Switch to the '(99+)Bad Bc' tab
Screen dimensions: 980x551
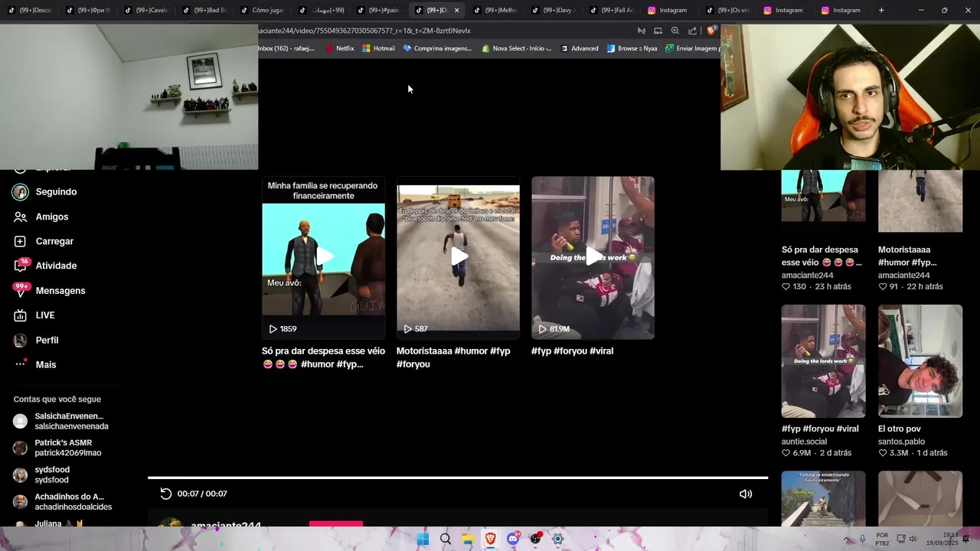pos(204,10)
